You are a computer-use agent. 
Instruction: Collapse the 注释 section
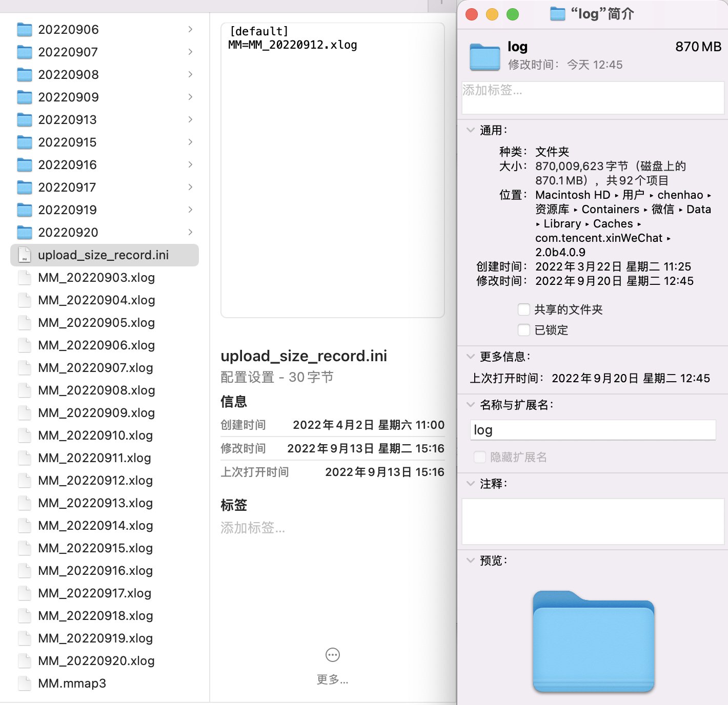tap(471, 483)
